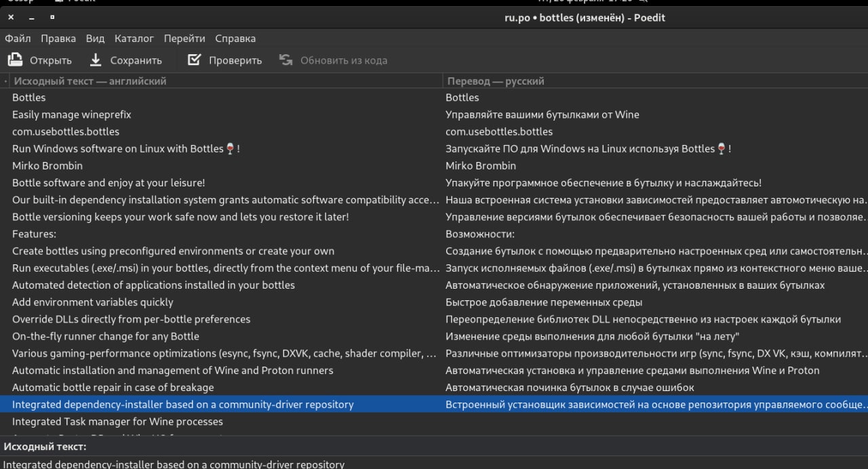
Task: Click translation 'Запускайте ПО для Windows на Linux'
Action: pos(589,148)
